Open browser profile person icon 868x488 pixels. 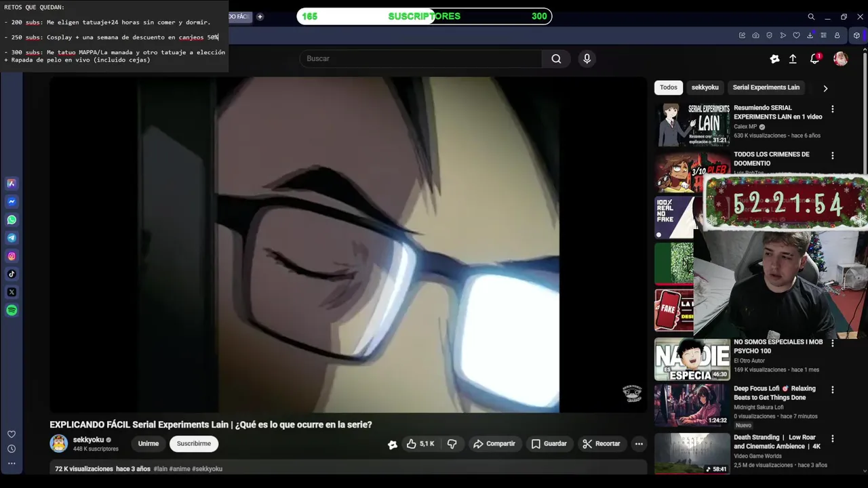pyautogui.click(x=837, y=35)
